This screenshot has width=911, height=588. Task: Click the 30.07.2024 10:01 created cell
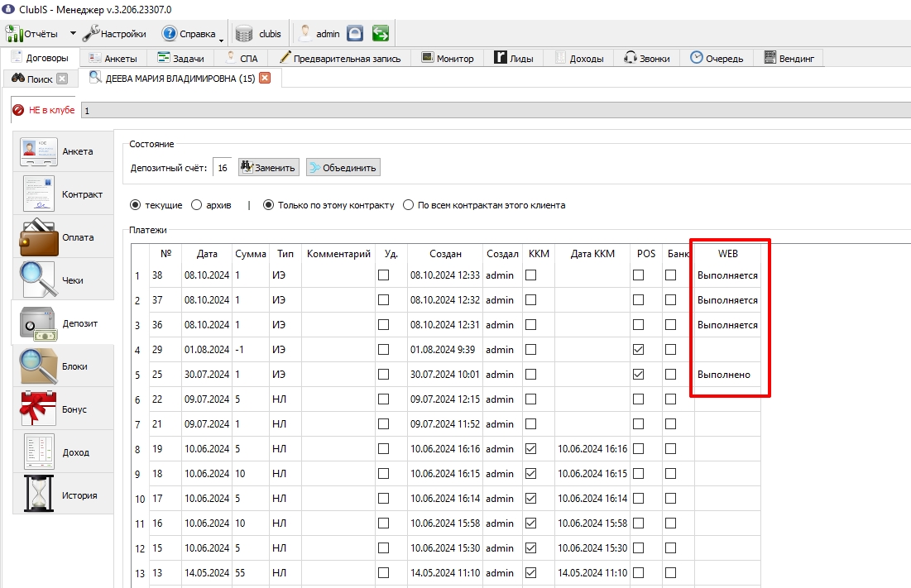click(445, 375)
